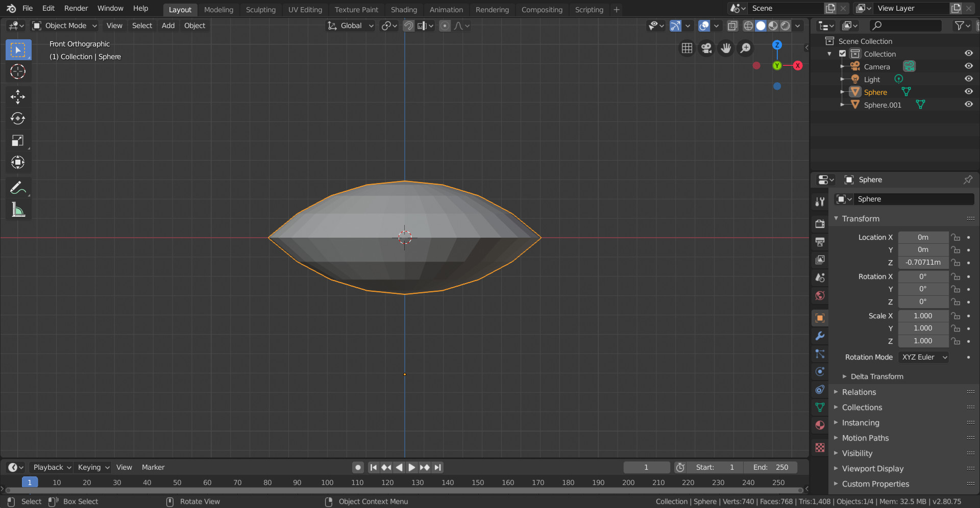Select the Move tool in toolbar
The image size is (980, 508).
pyautogui.click(x=18, y=96)
